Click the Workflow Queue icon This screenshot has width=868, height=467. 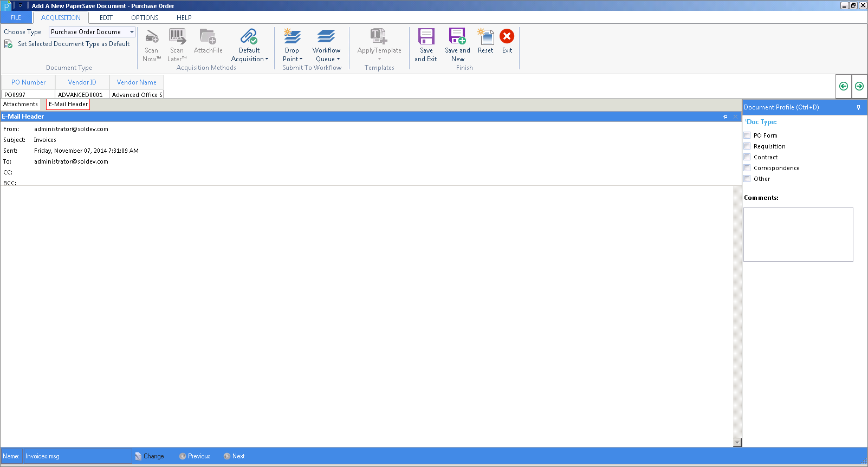pyautogui.click(x=326, y=37)
